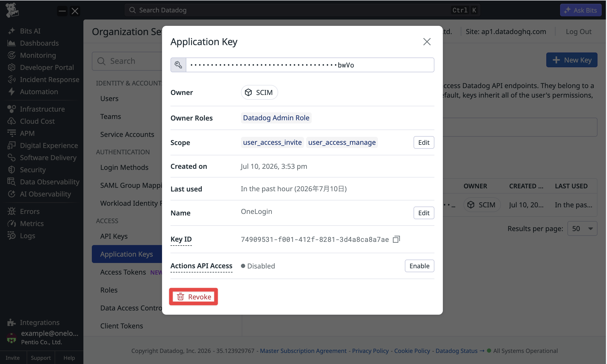Open API Keys settings page
Screen dimensions: 607x364
tap(114, 236)
